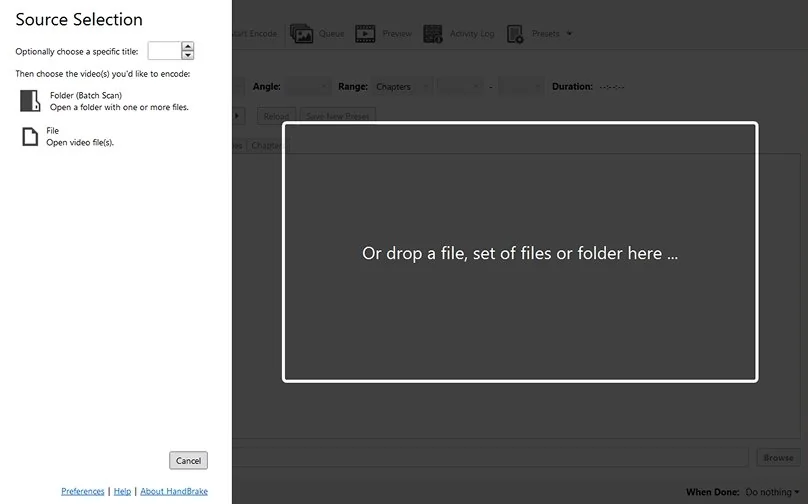Click the 'Or drop a file' message

tap(520, 253)
